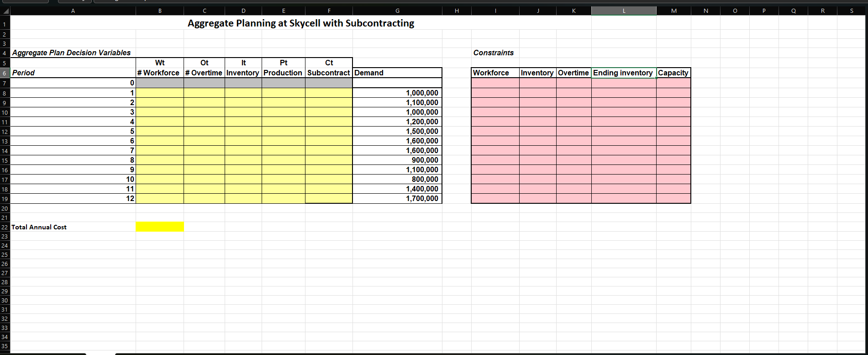This screenshot has height=355, width=868.
Task: Select the demand value 1,400,000
Action: [397, 189]
